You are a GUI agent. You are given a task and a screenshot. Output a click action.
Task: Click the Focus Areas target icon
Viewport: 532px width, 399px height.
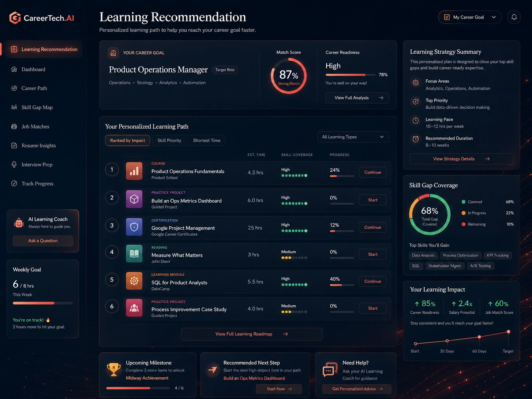[416, 83]
